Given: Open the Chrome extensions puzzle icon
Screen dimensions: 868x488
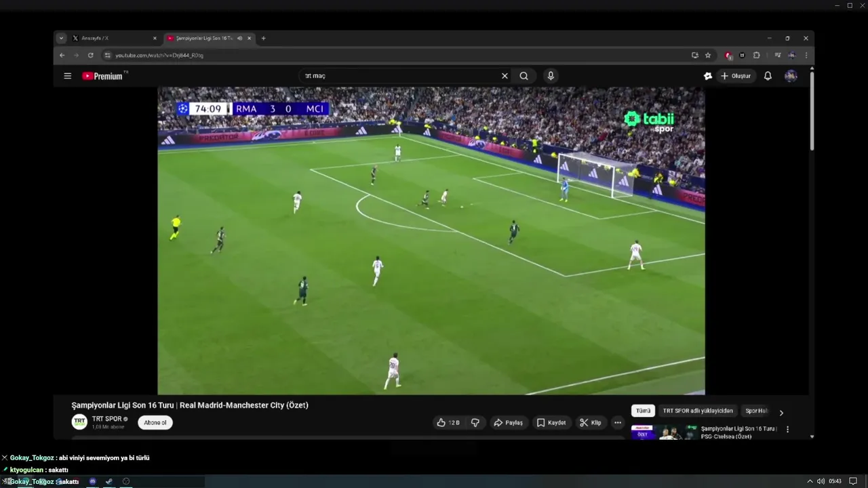Looking at the screenshot, I should tap(757, 56).
